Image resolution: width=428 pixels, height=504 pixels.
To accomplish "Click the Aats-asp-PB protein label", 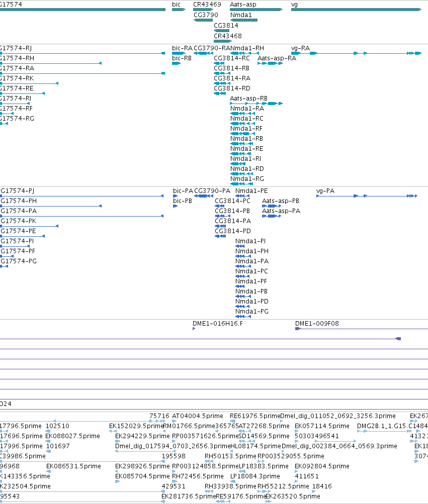I will [281, 201].
